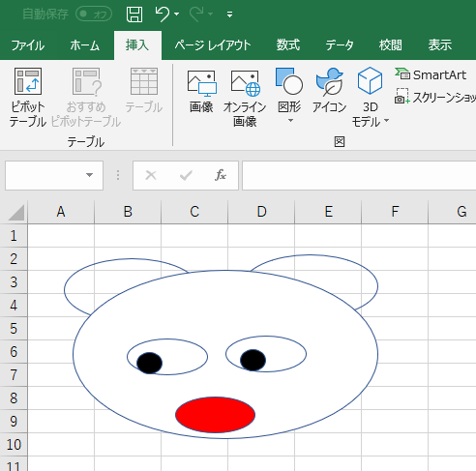Switch to the ホーム tab
476x471 pixels.
85,45
